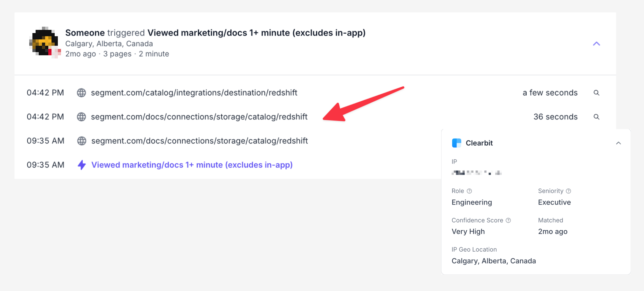Inspect the 36 seconds page visit

(x=596, y=117)
